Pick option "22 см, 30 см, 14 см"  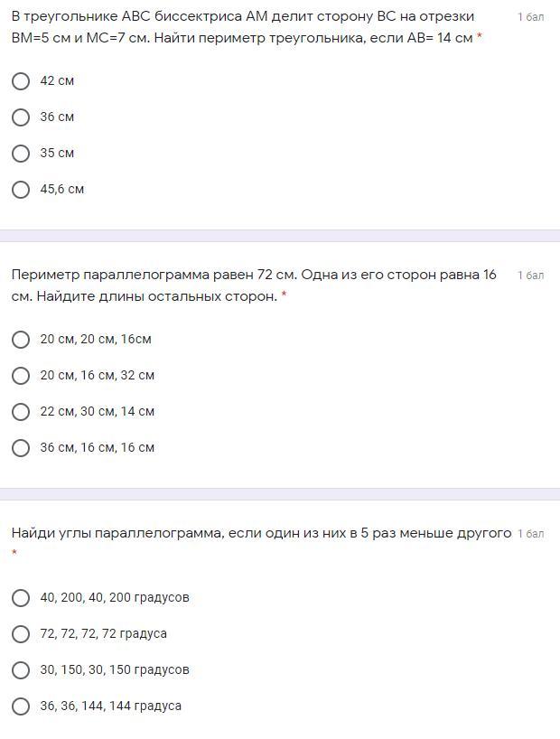21,412
